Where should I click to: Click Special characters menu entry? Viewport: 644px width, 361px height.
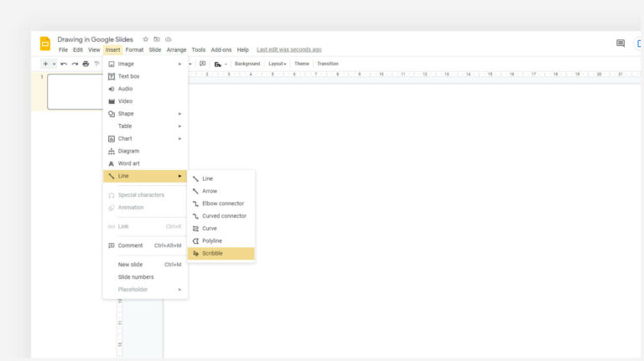coord(145,195)
